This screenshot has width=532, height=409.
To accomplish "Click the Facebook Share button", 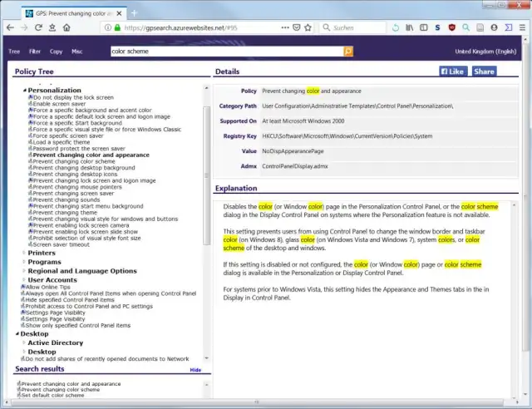I will pos(484,71).
